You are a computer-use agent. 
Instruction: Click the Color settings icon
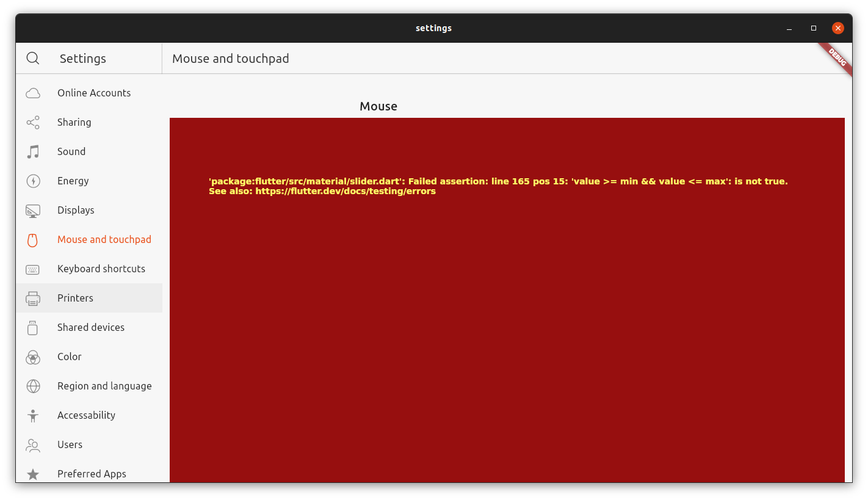tap(32, 357)
